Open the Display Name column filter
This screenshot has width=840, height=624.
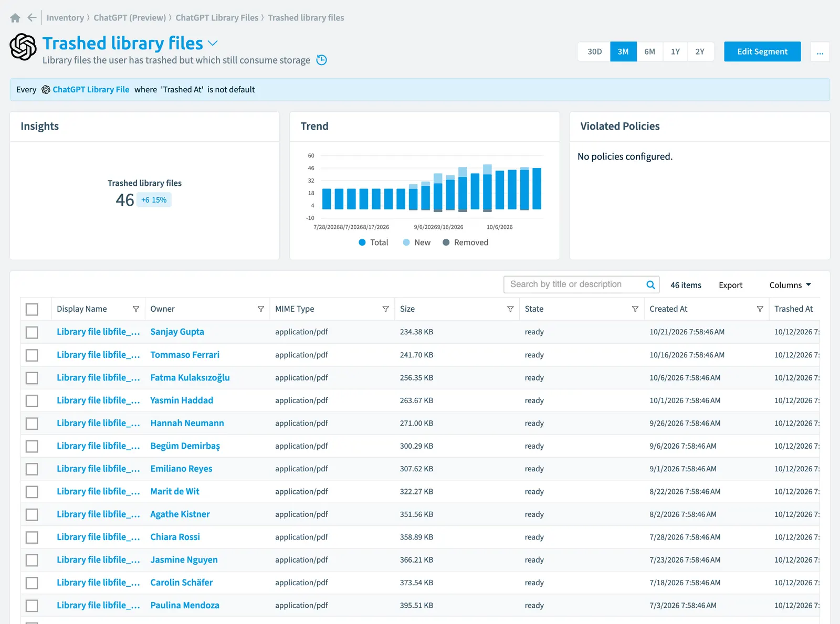[136, 309]
